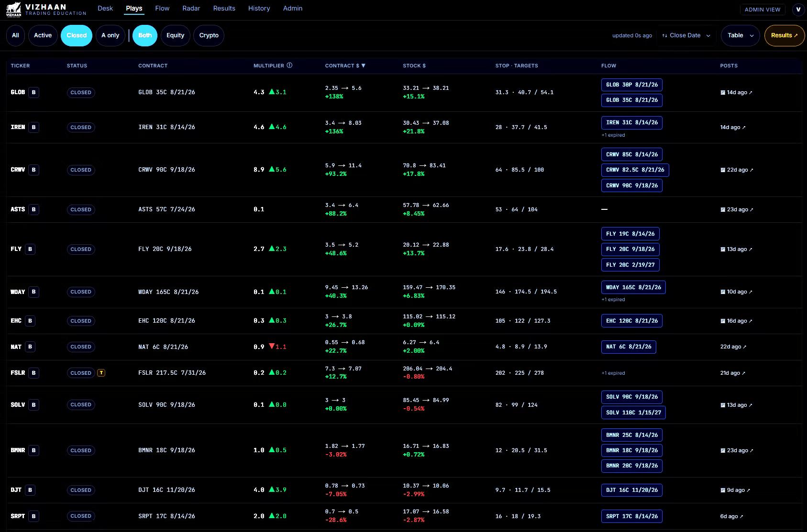Screen dimensions: 807x532
Task: Select the Crypto asset filter
Action: click(x=209, y=35)
